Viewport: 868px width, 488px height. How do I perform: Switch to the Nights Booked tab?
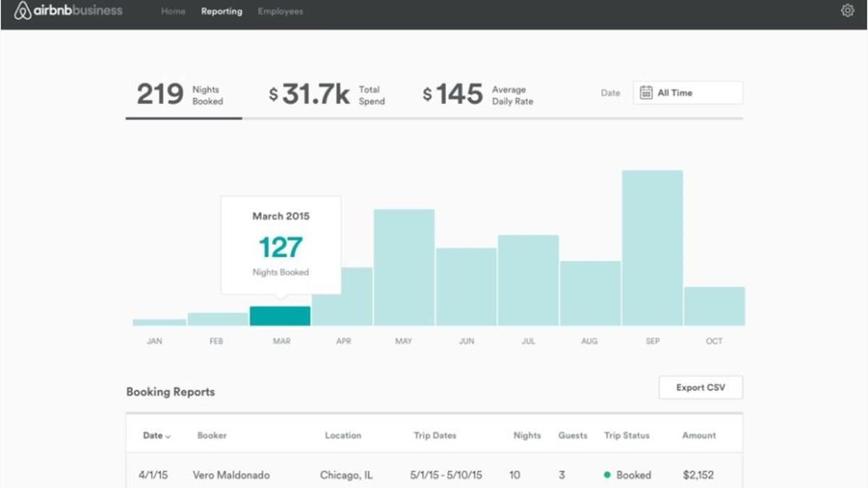point(181,95)
